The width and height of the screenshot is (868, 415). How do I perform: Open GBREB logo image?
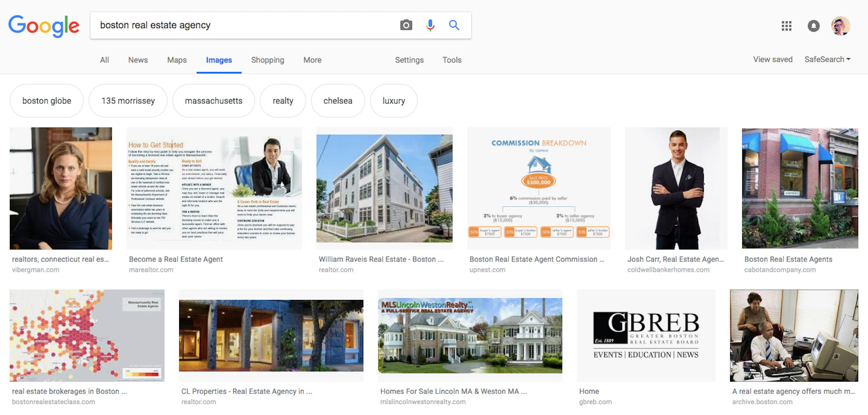click(646, 335)
